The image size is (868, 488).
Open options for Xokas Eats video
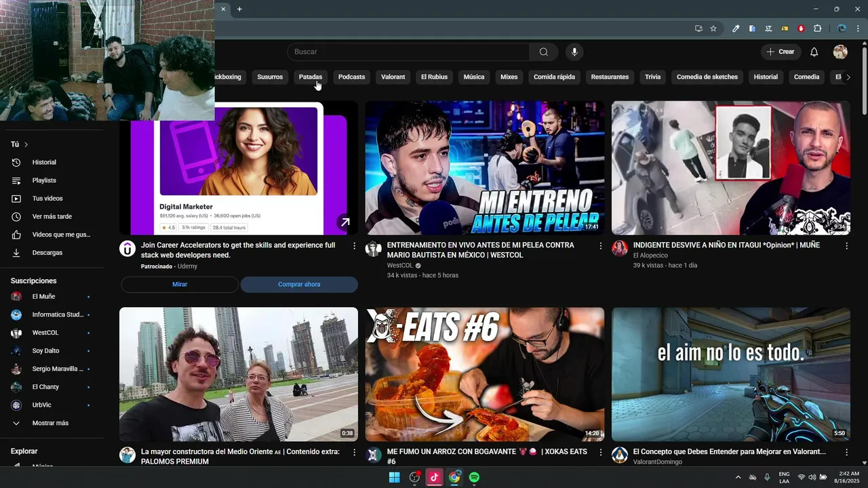pyautogui.click(x=600, y=452)
